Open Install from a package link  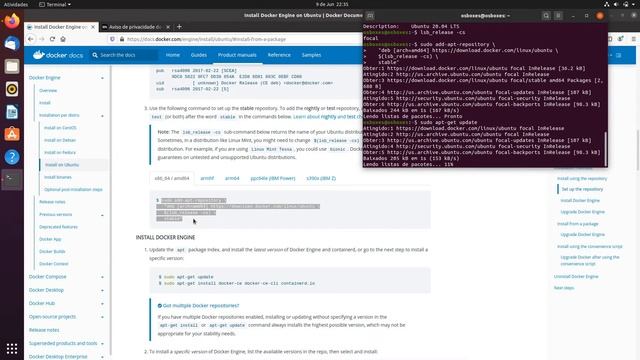click(x=578, y=224)
